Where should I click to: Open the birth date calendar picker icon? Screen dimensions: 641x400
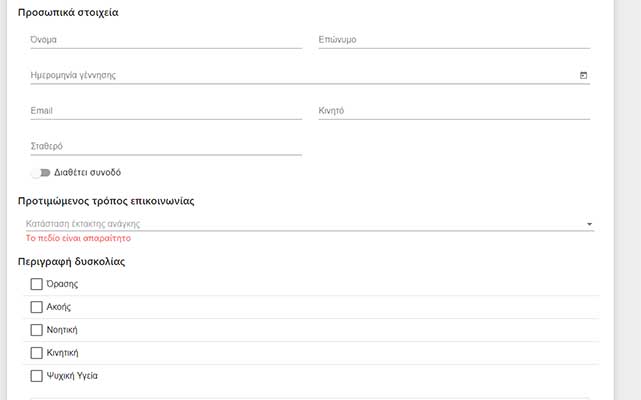584,75
